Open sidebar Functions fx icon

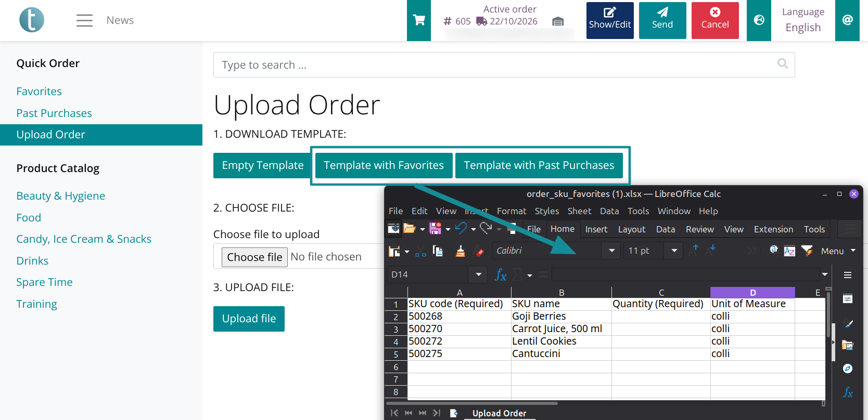(x=848, y=392)
